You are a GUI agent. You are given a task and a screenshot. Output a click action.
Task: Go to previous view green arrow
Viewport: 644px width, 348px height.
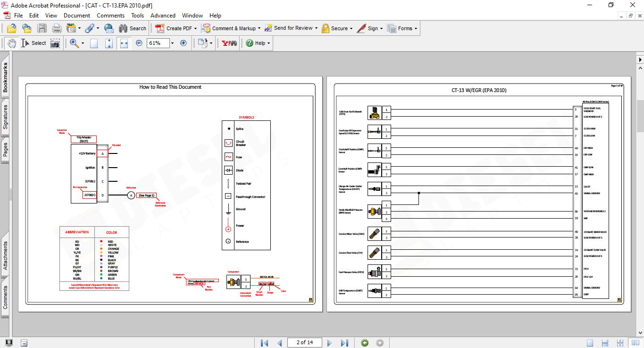364,343
